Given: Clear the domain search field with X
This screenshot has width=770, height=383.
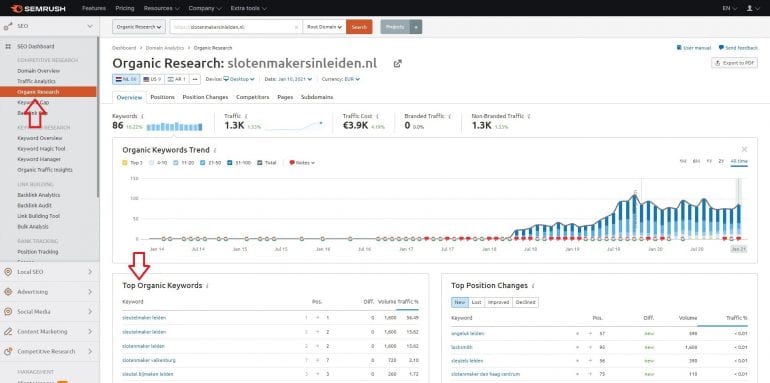Looking at the screenshot, I should click(x=296, y=27).
